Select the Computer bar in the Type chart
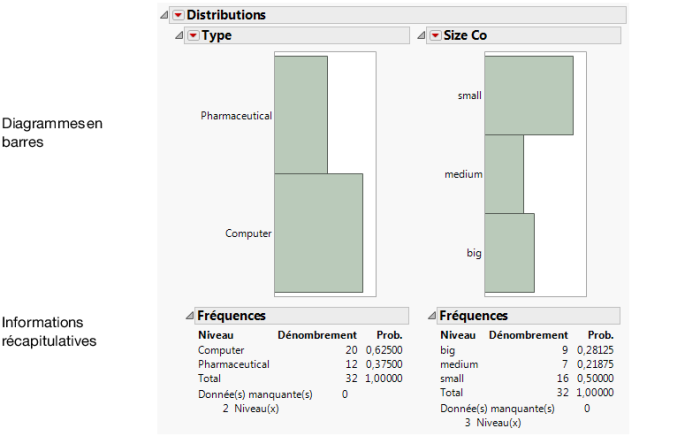The image size is (700, 436). [x=318, y=233]
